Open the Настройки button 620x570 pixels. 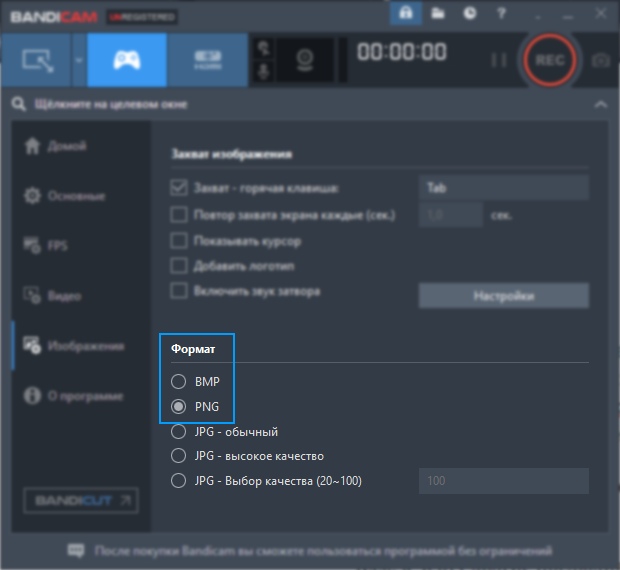pyautogui.click(x=504, y=296)
